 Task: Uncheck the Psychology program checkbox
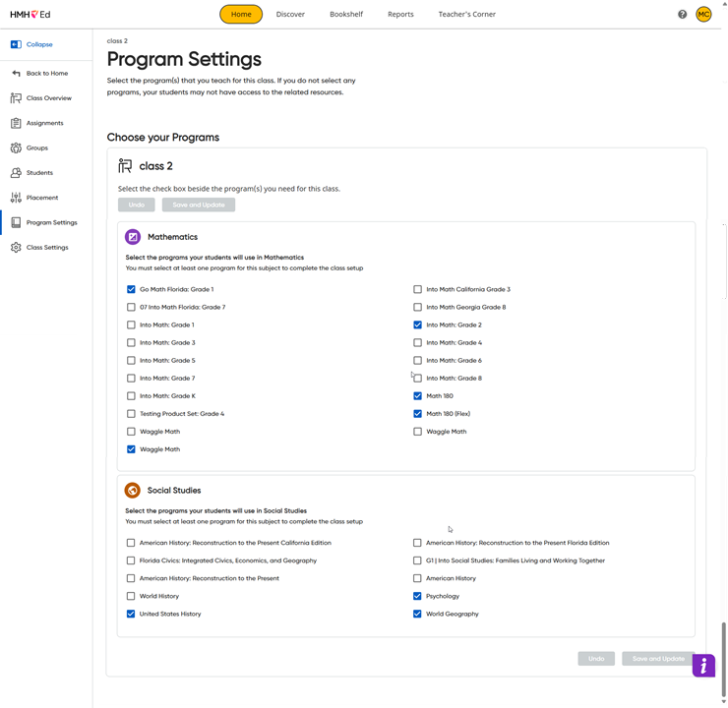pos(417,596)
